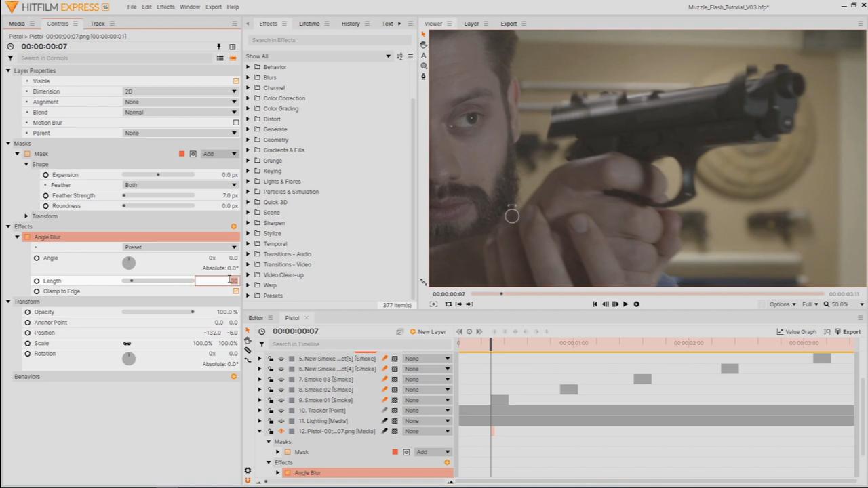Toggle the Clamp to Edge checkbox

(x=236, y=291)
